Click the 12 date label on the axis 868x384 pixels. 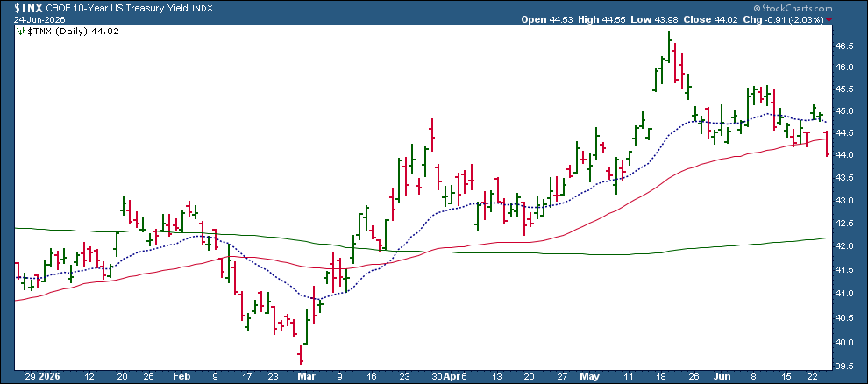pyautogui.click(x=89, y=376)
